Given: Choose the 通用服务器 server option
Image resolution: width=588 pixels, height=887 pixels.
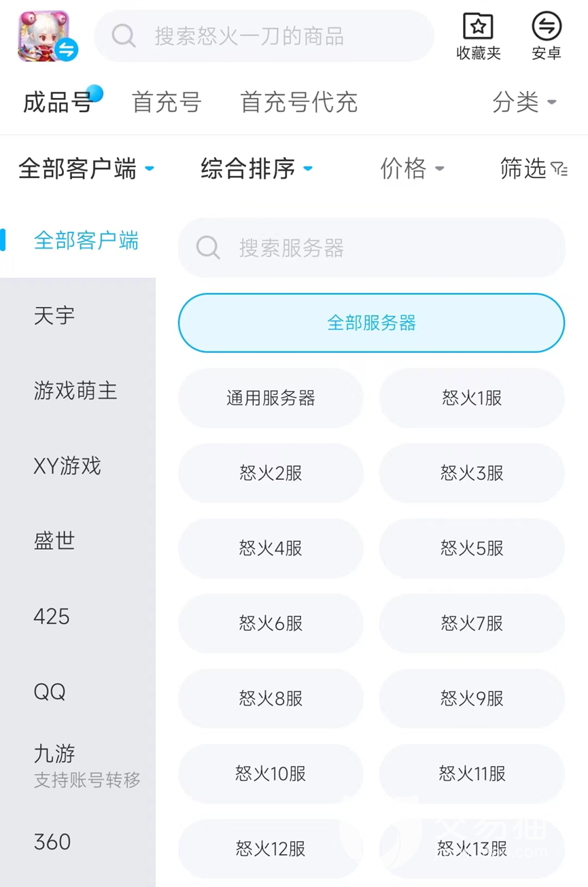Looking at the screenshot, I should point(271,398).
